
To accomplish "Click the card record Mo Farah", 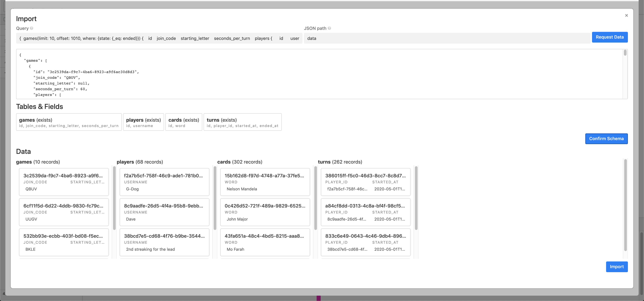I will point(265,242).
